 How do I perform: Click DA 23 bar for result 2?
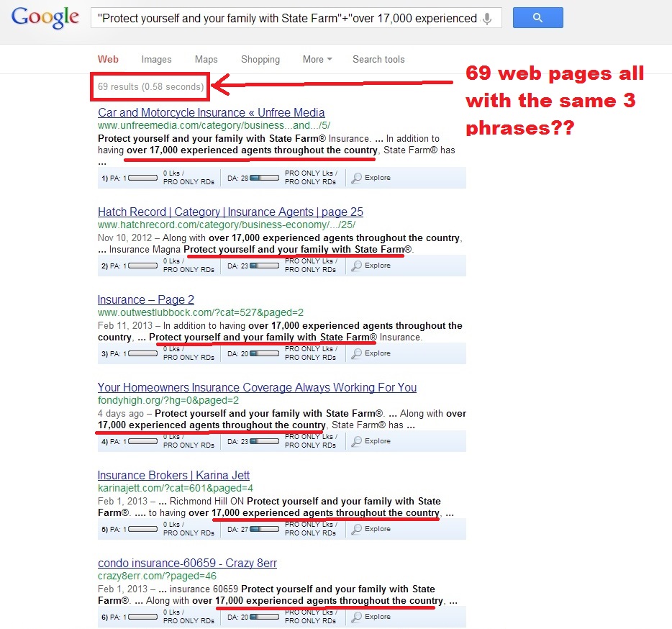265,266
